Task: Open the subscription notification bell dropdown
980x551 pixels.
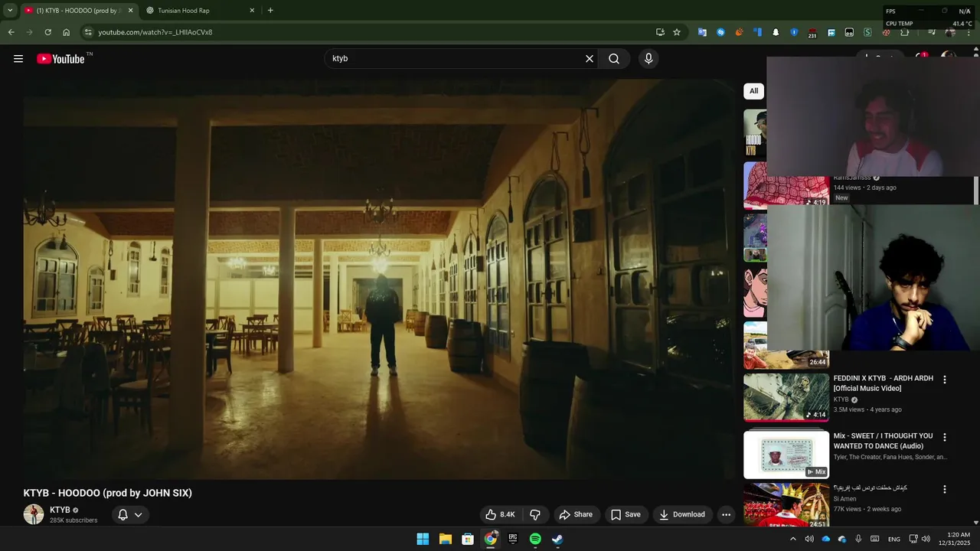Action: pyautogui.click(x=129, y=514)
